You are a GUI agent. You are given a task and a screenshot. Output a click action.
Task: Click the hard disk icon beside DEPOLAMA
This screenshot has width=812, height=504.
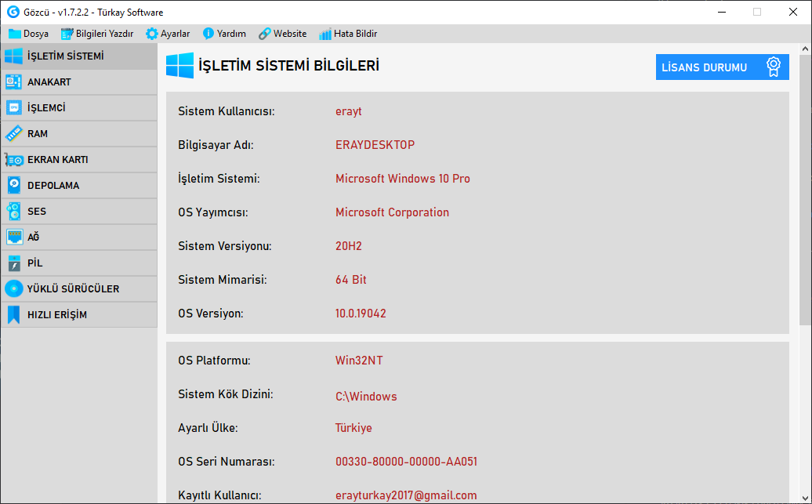coord(13,186)
